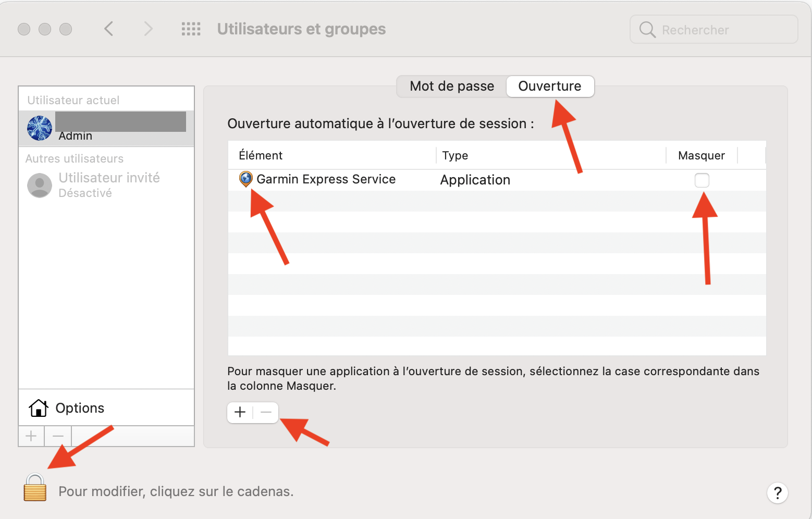Click the house icon beside Options
The height and width of the screenshot is (519, 812).
[39, 408]
